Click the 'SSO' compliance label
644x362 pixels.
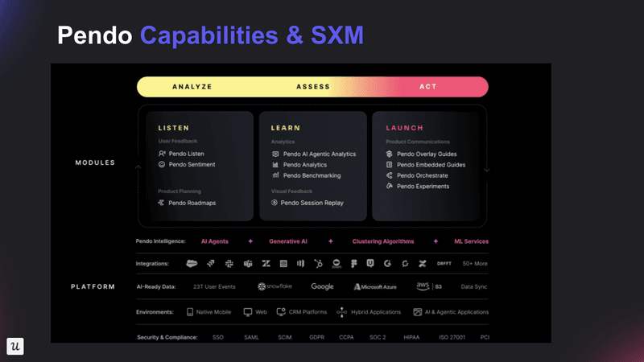(x=217, y=337)
